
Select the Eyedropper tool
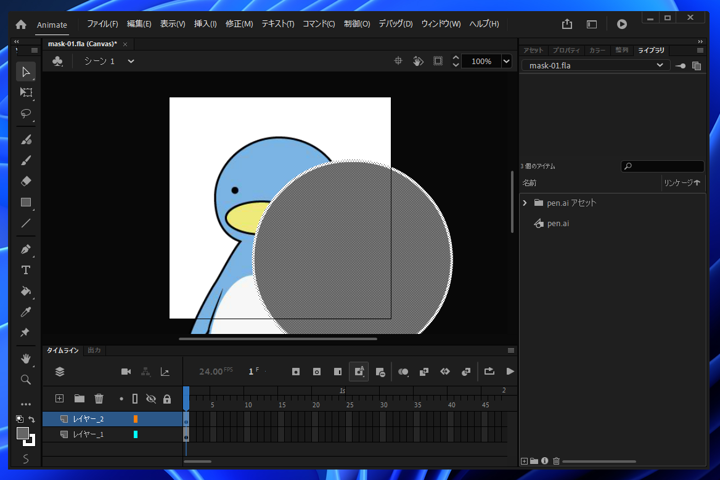tap(26, 312)
